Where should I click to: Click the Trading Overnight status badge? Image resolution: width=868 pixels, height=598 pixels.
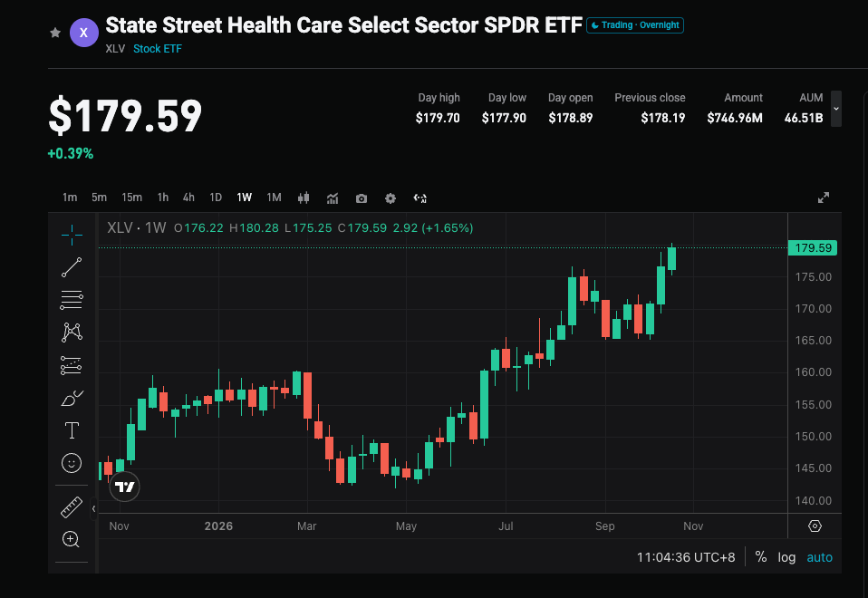[x=635, y=25]
